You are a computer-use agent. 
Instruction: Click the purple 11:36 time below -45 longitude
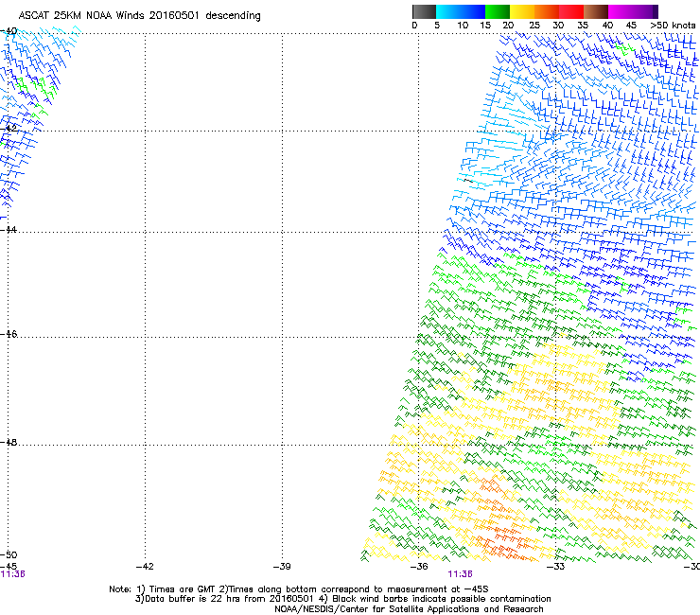(x=12, y=574)
